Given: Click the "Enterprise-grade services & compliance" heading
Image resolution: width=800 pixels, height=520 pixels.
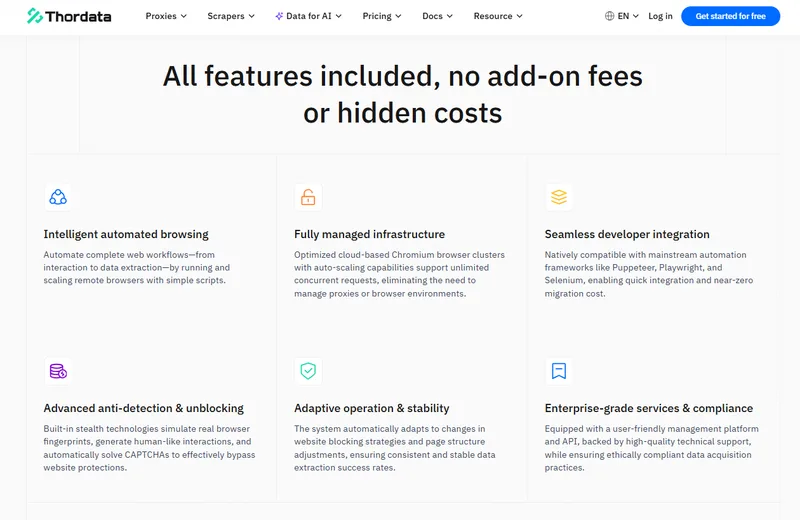Looking at the screenshot, I should (x=649, y=408).
